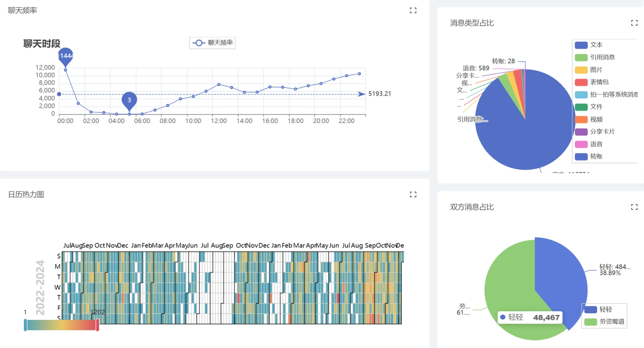Click the red upper handle of heatmap range slider
Image resolution: width=644 pixels, height=348 pixels.
tap(97, 325)
